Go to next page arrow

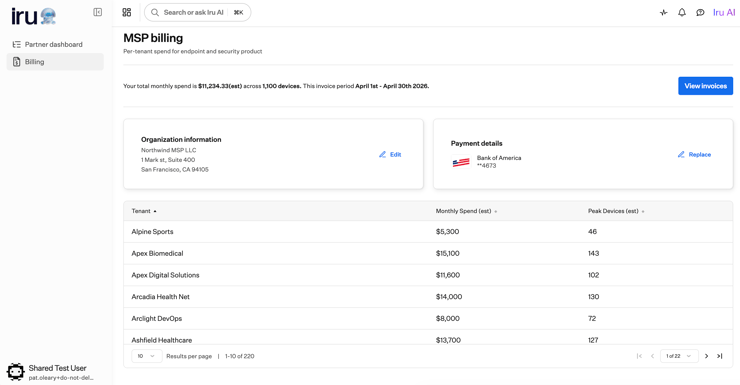pos(706,356)
